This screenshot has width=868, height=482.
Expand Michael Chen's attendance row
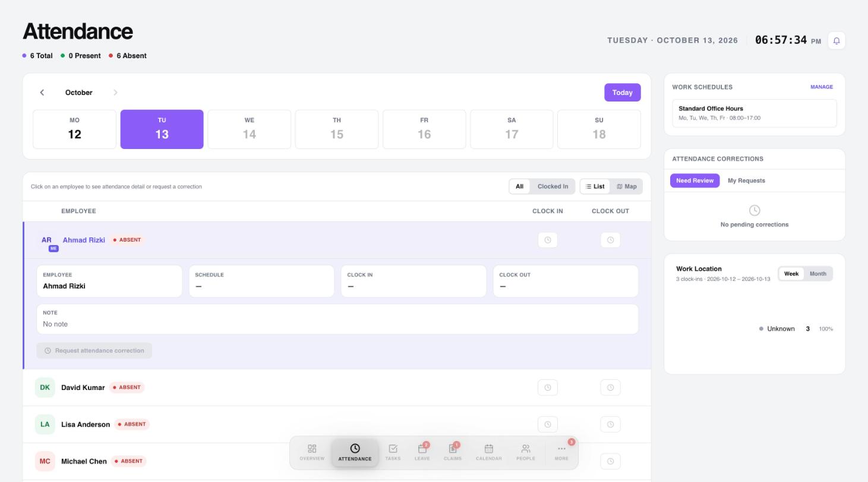pos(337,461)
